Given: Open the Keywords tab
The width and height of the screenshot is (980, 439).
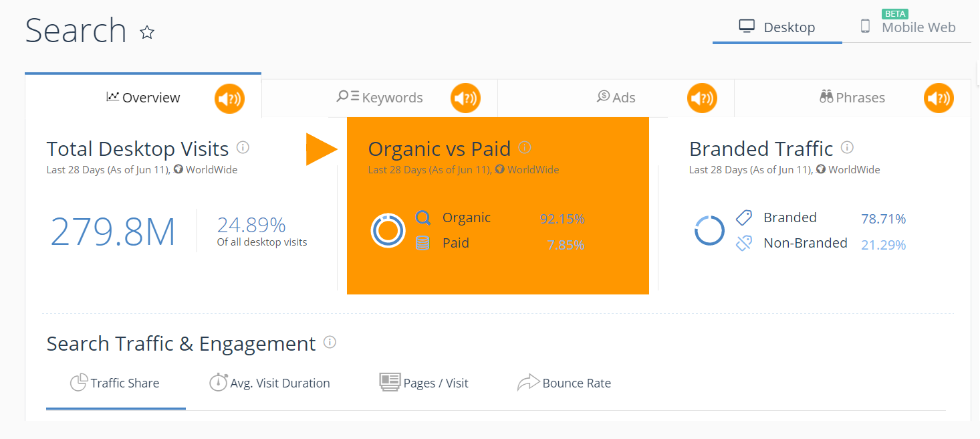Looking at the screenshot, I should pyautogui.click(x=379, y=98).
